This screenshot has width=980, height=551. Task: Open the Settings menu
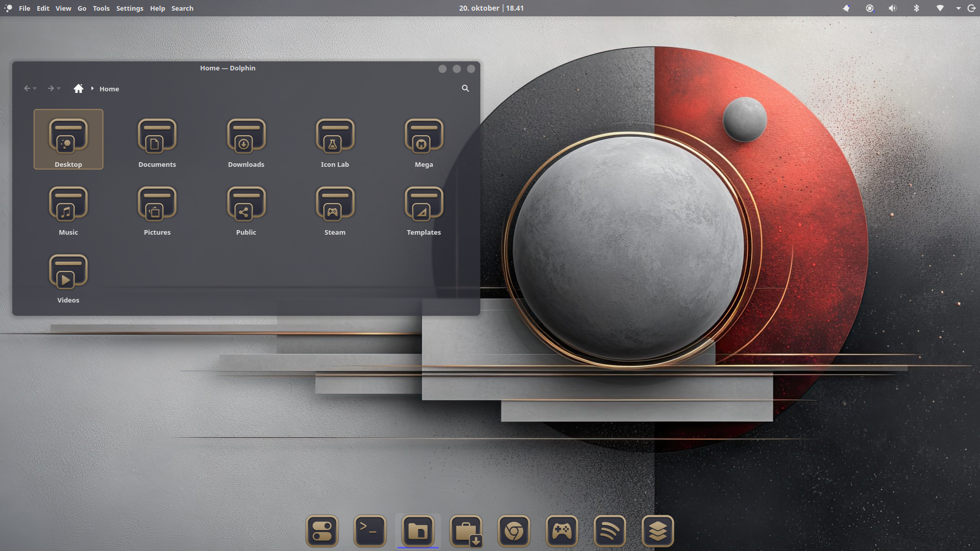point(130,8)
